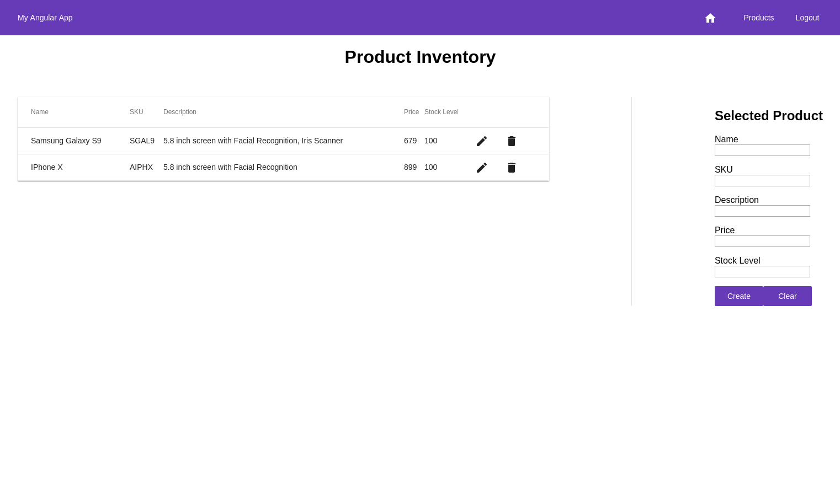Focus the Price input field
This screenshot has width=840, height=504.
(x=762, y=242)
